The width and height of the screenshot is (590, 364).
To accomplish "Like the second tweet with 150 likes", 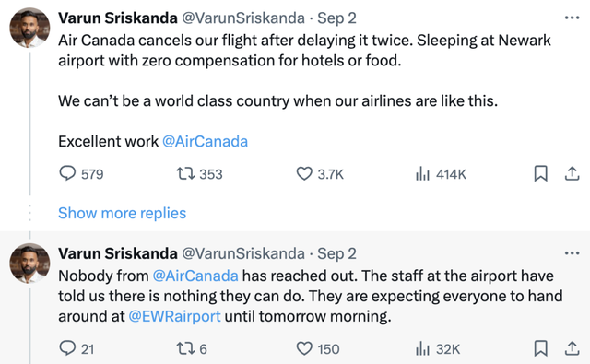I will click(x=318, y=348).
